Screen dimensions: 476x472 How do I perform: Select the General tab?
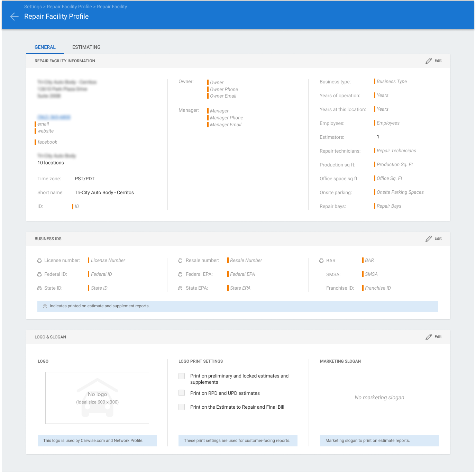45,47
